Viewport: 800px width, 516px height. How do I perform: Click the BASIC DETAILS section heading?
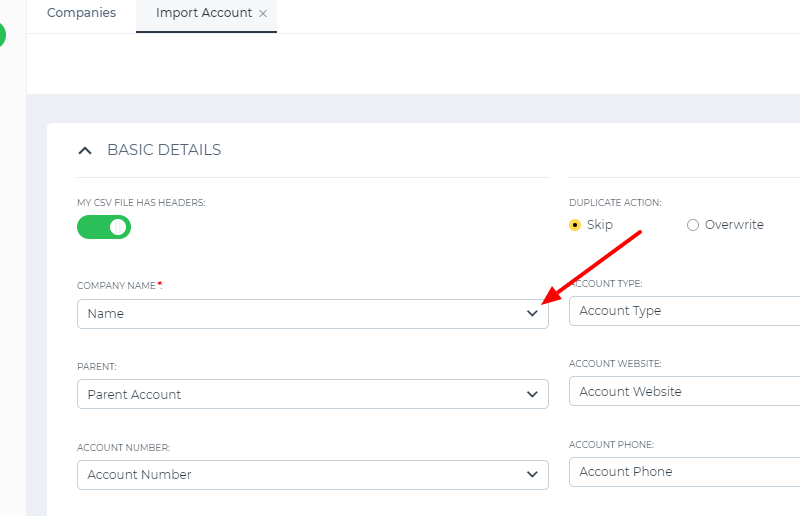pos(164,150)
